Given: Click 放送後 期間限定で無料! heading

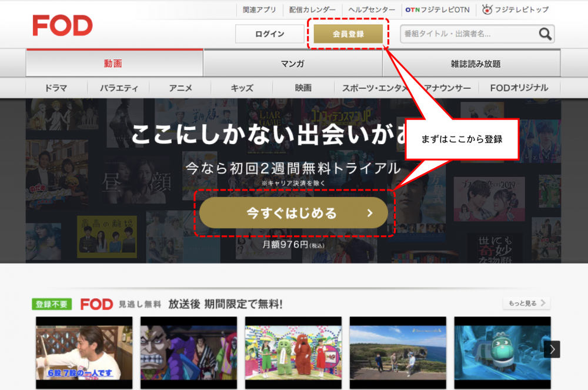Looking at the screenshot, I should (x=225, y=304).
